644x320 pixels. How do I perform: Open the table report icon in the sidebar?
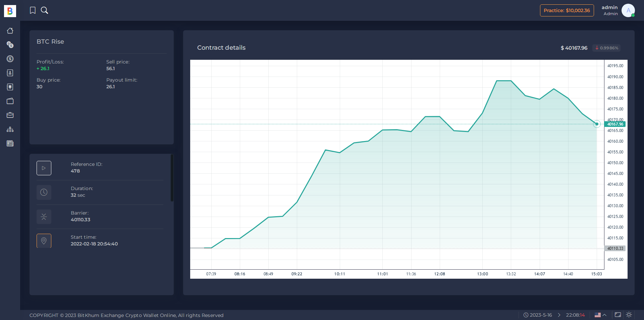click(x=10, y=143)
